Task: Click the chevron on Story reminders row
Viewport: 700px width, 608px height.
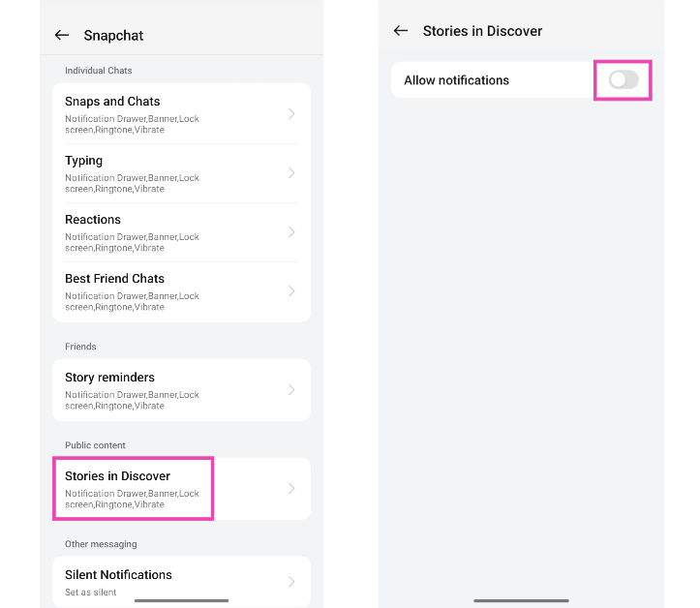Action: (x=291, y=390)
